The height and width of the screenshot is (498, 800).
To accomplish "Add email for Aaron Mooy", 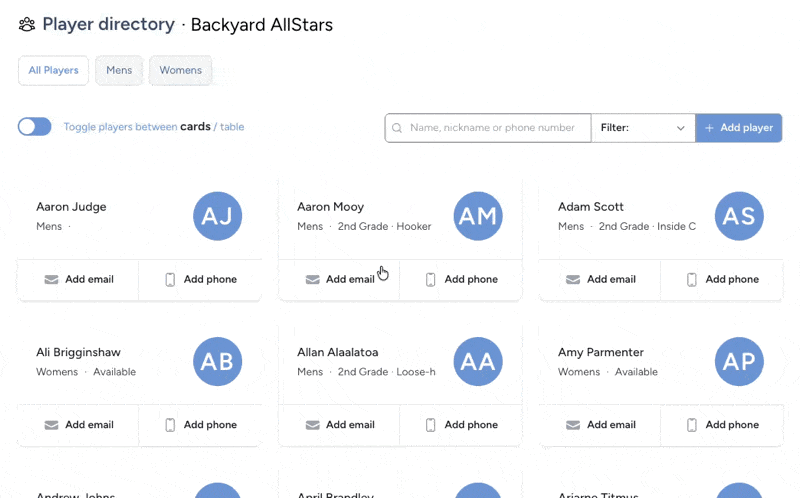I will 339,280.
